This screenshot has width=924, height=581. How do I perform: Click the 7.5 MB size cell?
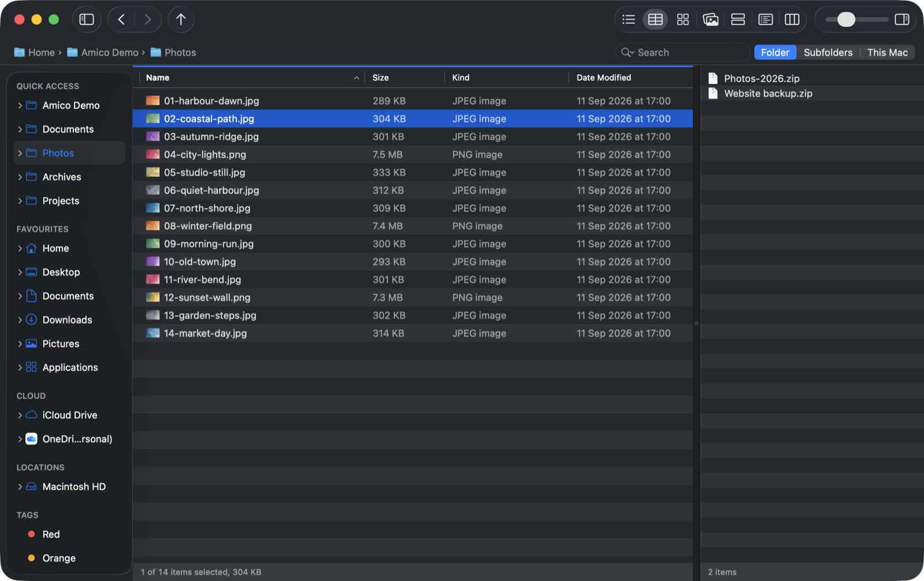[388, 154]
